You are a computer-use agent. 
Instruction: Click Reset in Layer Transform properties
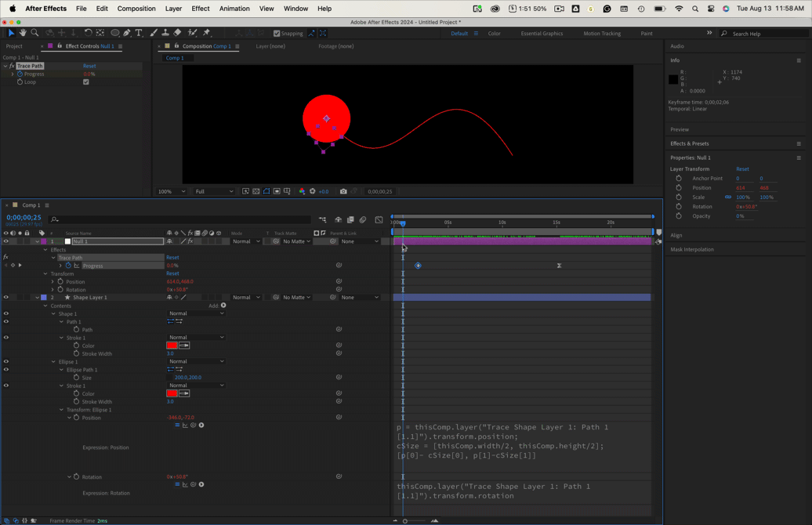742,168
